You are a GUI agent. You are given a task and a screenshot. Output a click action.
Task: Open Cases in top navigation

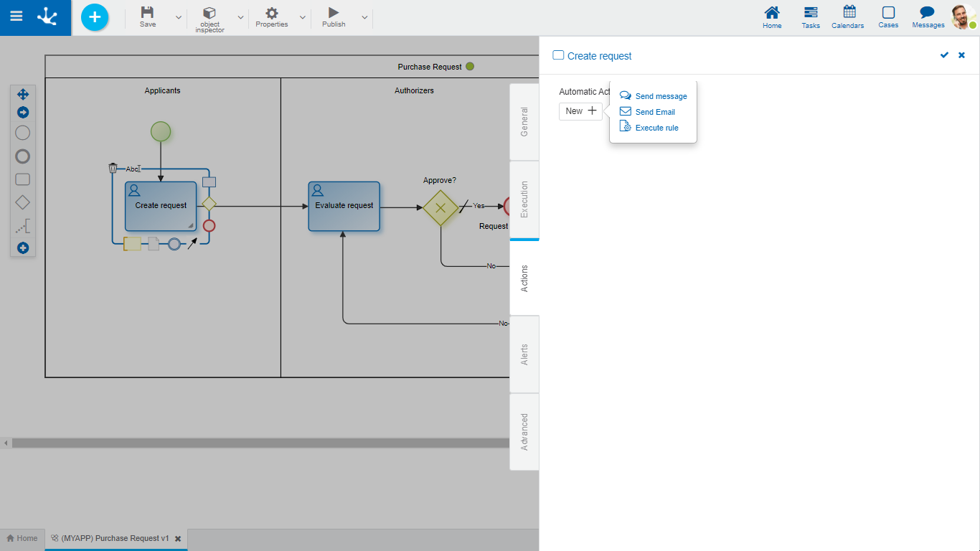coord(888,17)
